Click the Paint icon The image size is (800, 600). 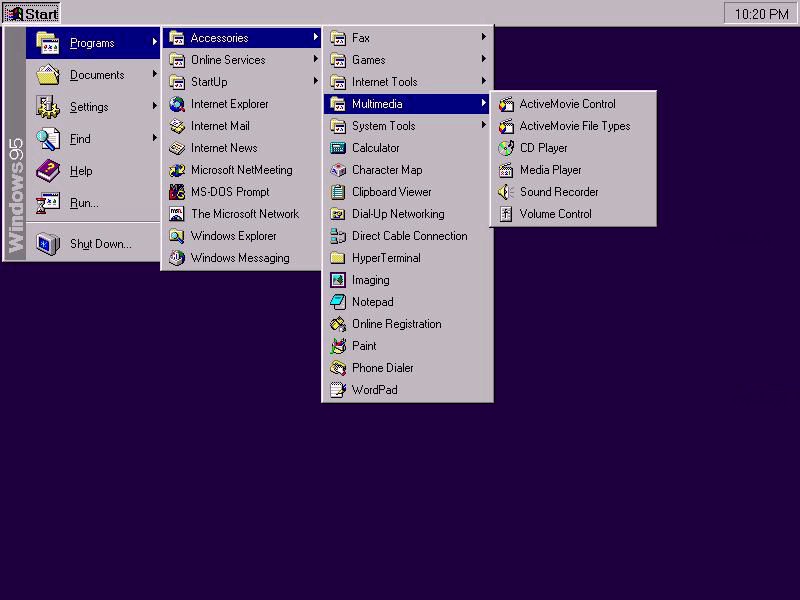pos(338,346)
